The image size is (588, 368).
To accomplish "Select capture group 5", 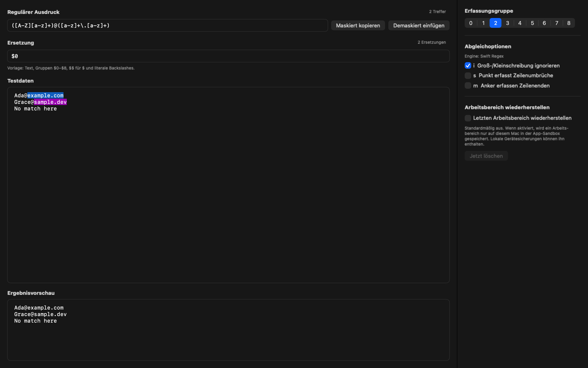I will 532,23.
